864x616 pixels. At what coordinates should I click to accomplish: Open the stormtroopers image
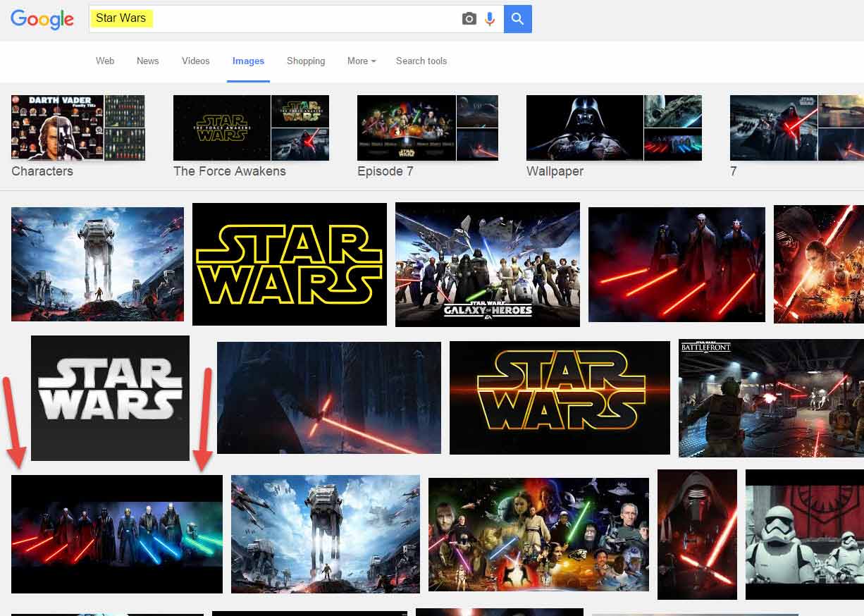click(805, 534)
